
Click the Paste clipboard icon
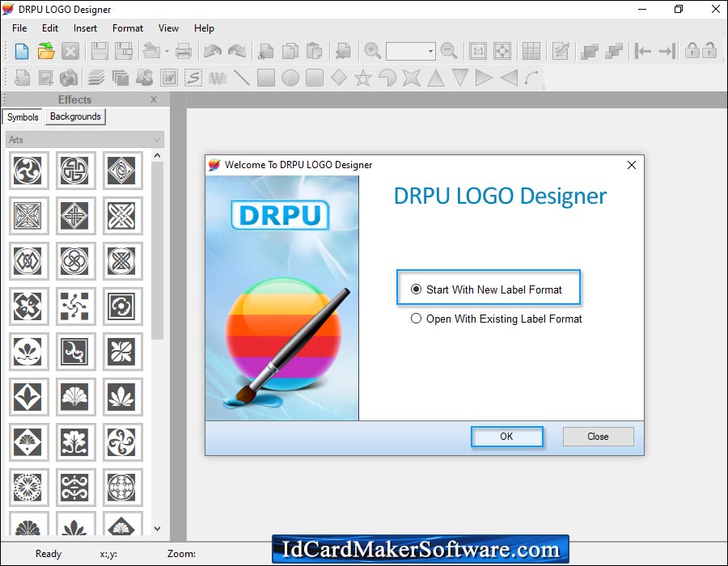click(x=315, y=51)
